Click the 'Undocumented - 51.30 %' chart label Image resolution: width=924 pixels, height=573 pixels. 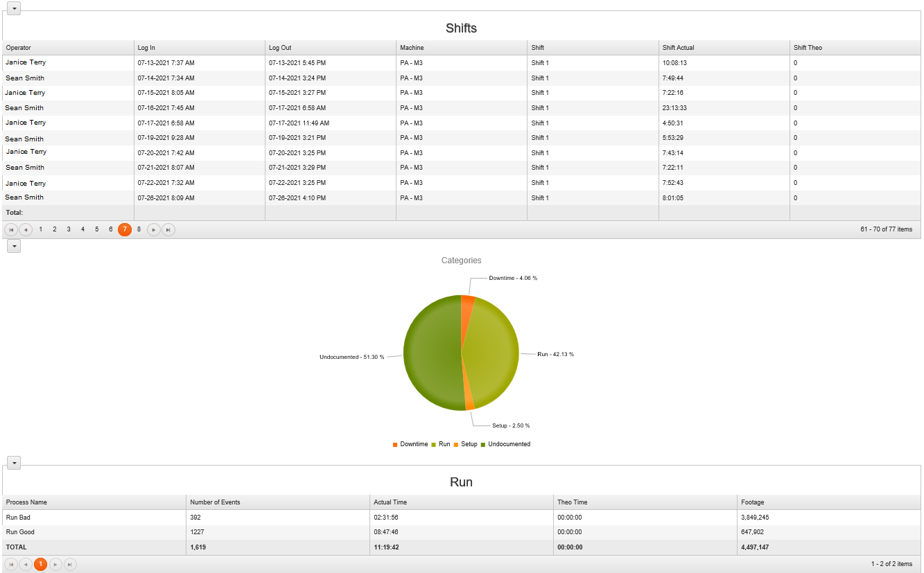pos(351,357)
